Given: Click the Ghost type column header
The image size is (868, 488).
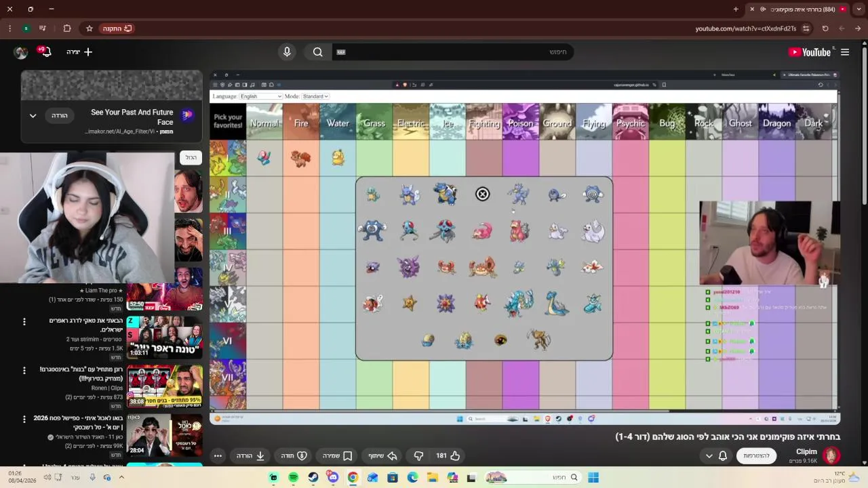Looking at the screenshot, I should (x=741, y=122).
